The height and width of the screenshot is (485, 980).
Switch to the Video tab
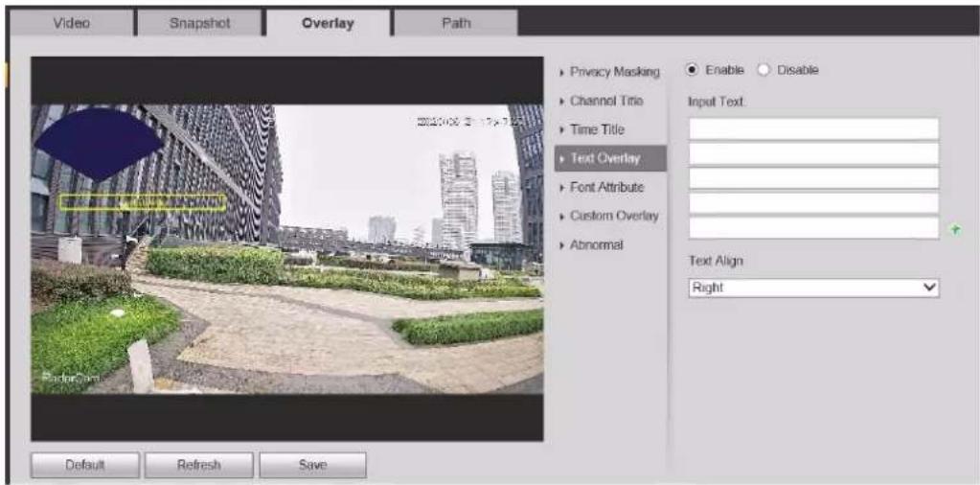pos(71,24)
